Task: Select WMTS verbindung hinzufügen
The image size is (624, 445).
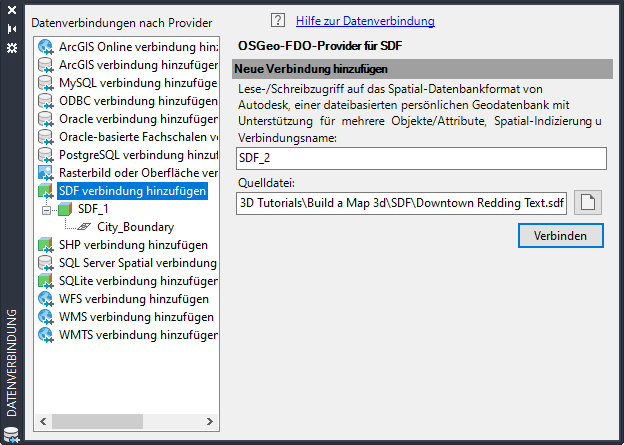Action: click(x=138, y=335)
